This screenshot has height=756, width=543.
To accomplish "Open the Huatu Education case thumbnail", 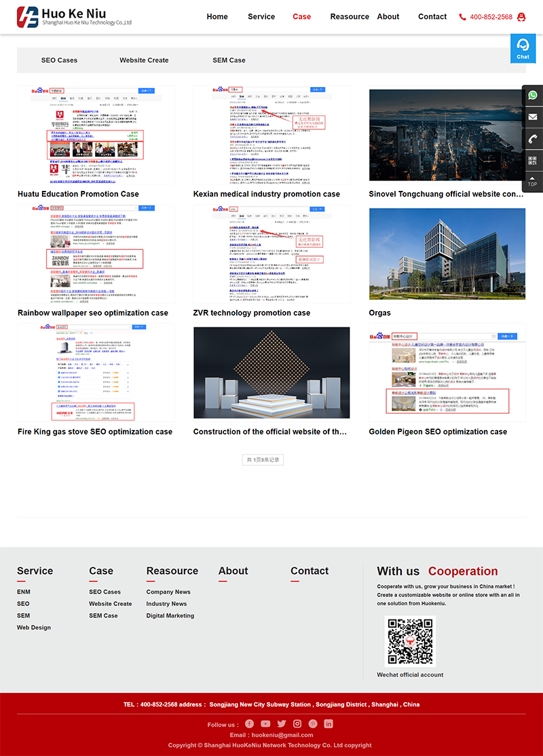I will [x=96, y=135].
